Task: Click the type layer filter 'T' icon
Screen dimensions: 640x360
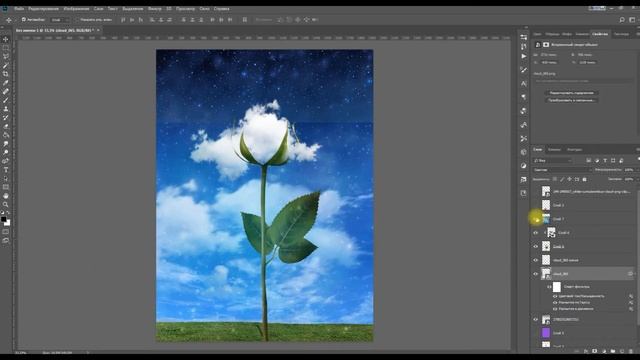Action: coord(605,160)
